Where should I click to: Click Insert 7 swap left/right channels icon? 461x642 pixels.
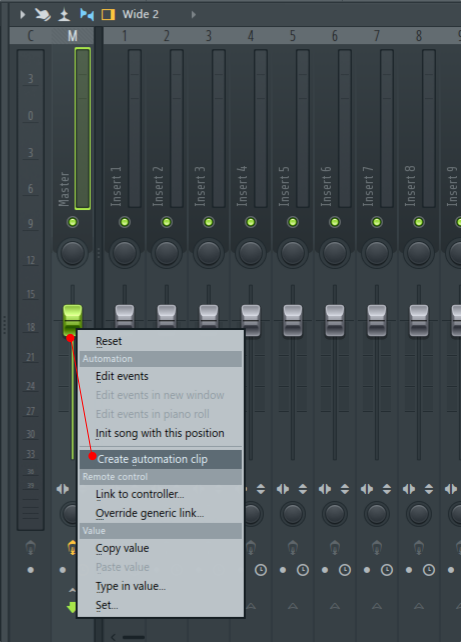(367, 489)
